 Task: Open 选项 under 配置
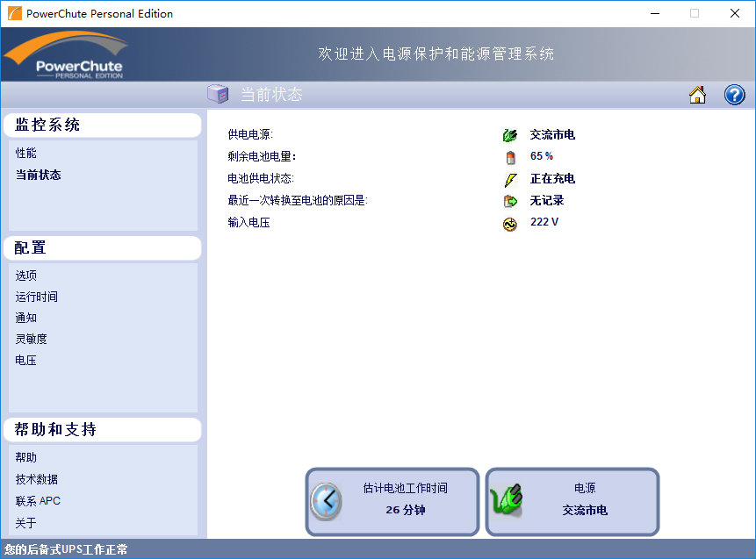tap(26, 276)
